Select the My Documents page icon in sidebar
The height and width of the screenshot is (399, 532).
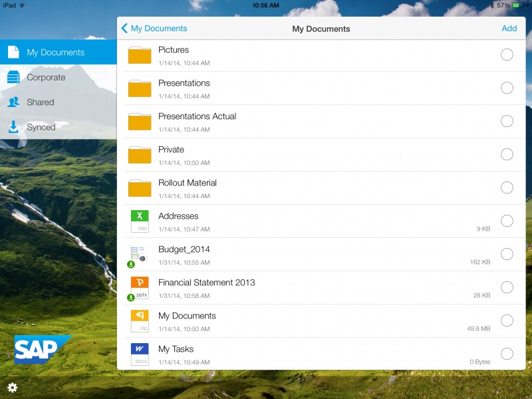pyautogui.click(x=12, y=52)
